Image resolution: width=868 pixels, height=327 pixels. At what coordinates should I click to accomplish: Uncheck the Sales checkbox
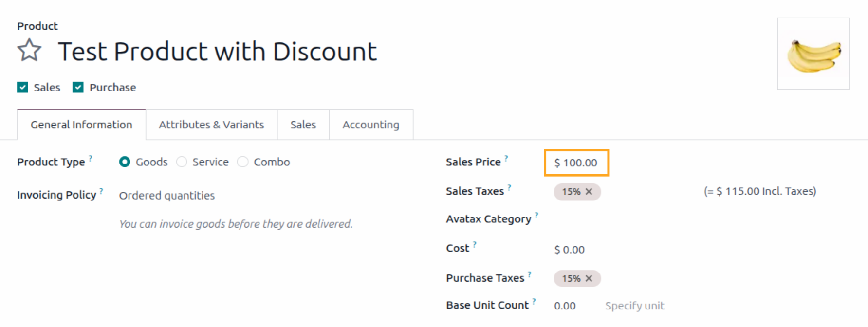[22, 87]
